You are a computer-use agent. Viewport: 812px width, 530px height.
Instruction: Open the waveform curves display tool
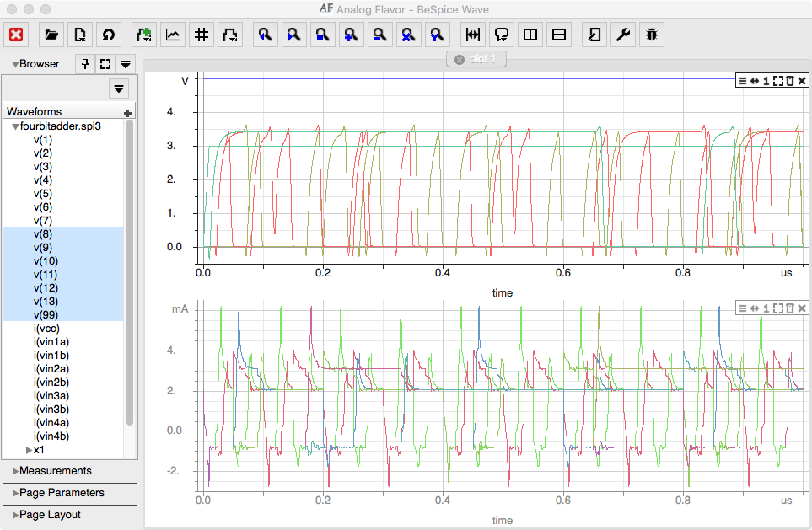coord(174,34)
